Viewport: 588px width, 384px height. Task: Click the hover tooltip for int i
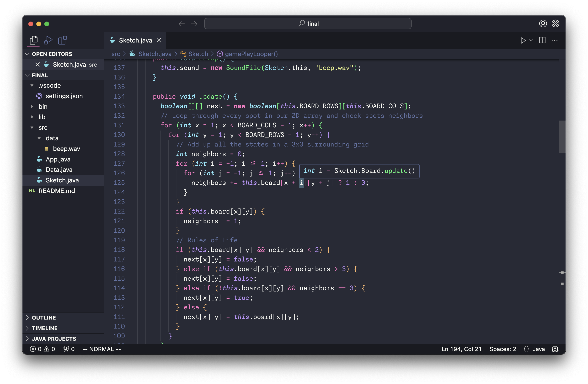[x=359, y=171]
